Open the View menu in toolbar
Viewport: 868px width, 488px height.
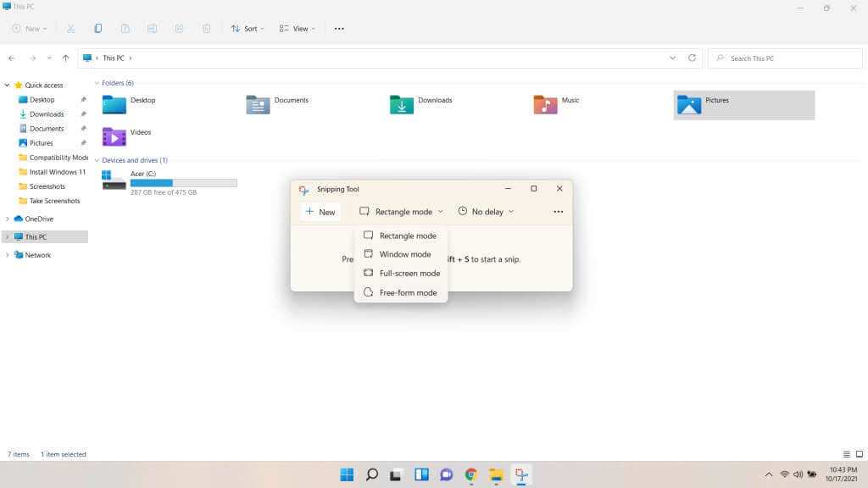298,29
